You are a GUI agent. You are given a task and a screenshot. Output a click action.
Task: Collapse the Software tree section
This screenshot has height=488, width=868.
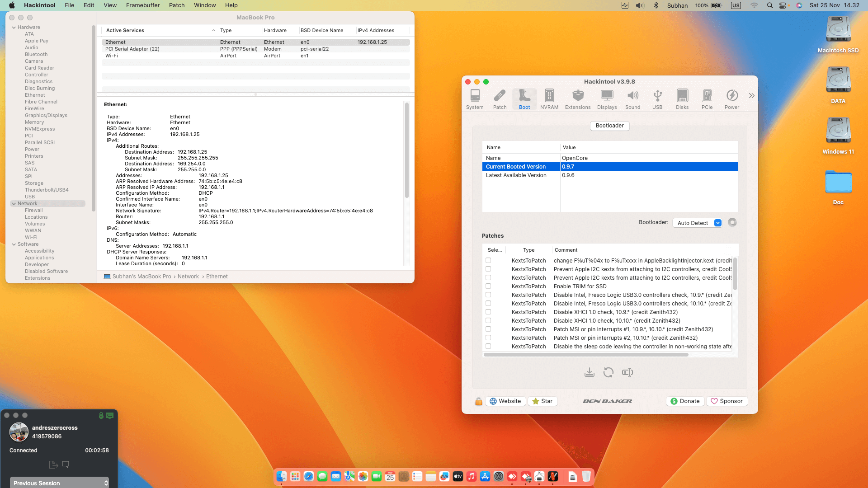click(14, 244)
